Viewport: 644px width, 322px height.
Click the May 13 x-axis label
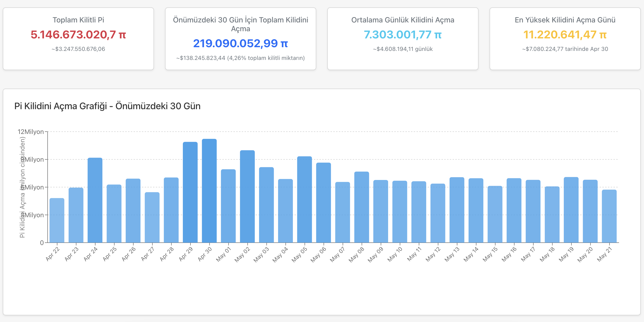(x=452, y=254)
